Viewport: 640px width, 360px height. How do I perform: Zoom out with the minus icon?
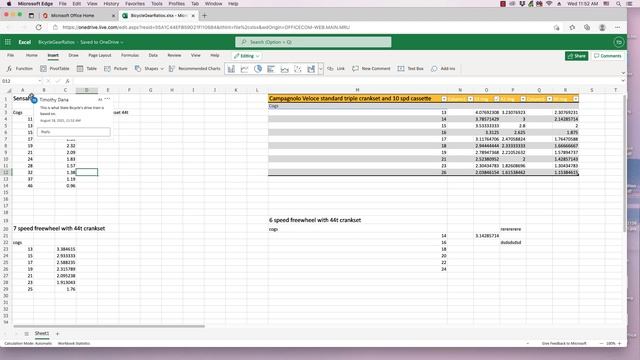601,344
